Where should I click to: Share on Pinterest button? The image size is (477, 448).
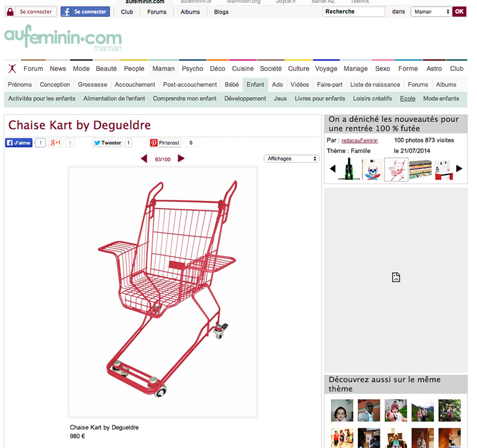166,143
